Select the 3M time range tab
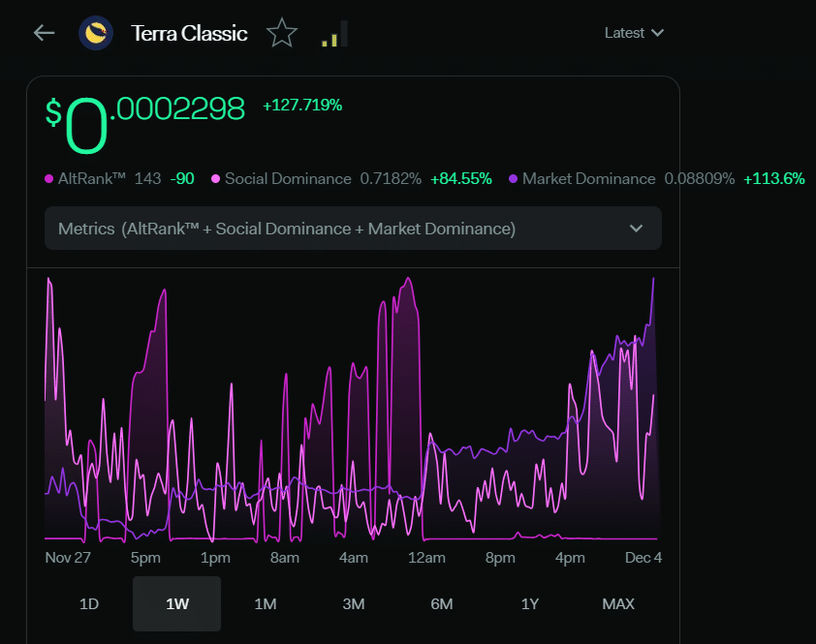This screenshot has height=644, width=816. (354, 604)
